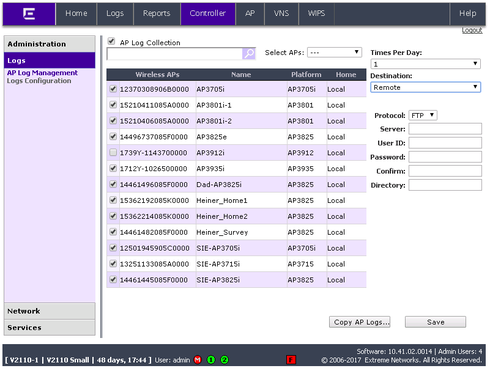The width and height of the screenshot is (490, 371).
Task: Select the Logs sidebar section
Action: 50,61
